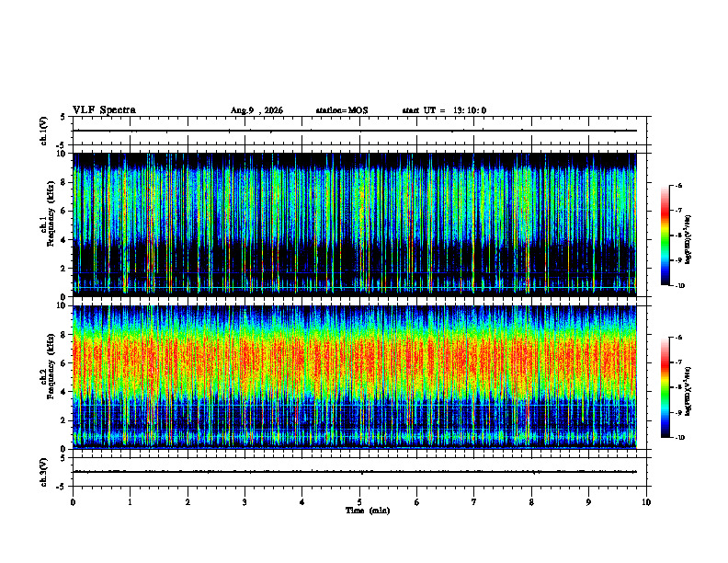The height and width of the screenshot is (563, 728).
Task: Select the "Aug.9 , 2026" date text
Action: [x=256, y=110]
